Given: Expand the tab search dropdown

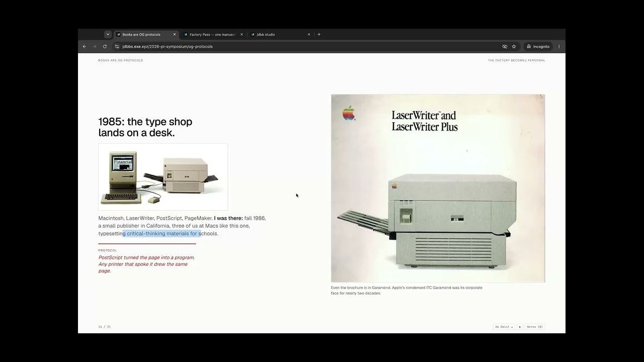Looking at the screenshot, I should (108, 34).
